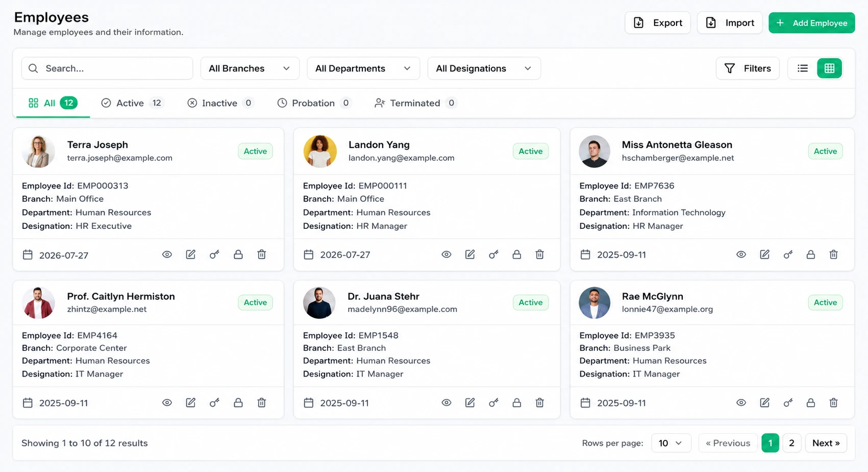
Task: Lock Dr. Juana Stehr's account
Action: pyautogui.click(x=517, y=403)
